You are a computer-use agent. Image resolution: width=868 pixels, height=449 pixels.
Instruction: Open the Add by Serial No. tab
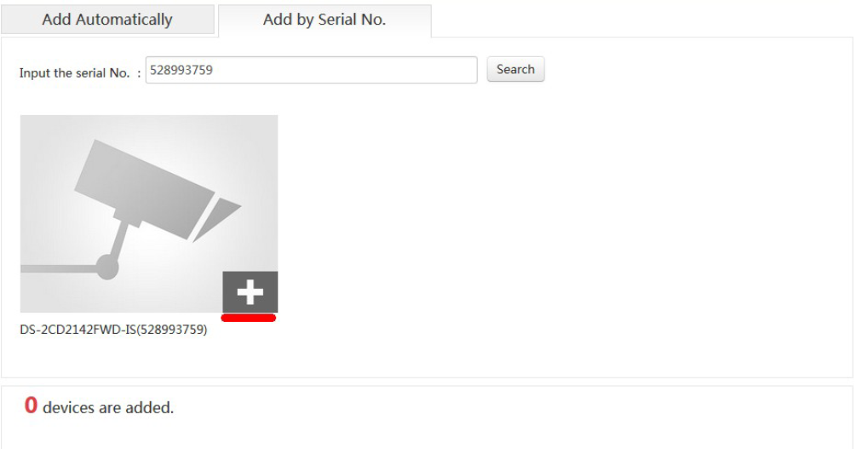(x=325, y=20)
